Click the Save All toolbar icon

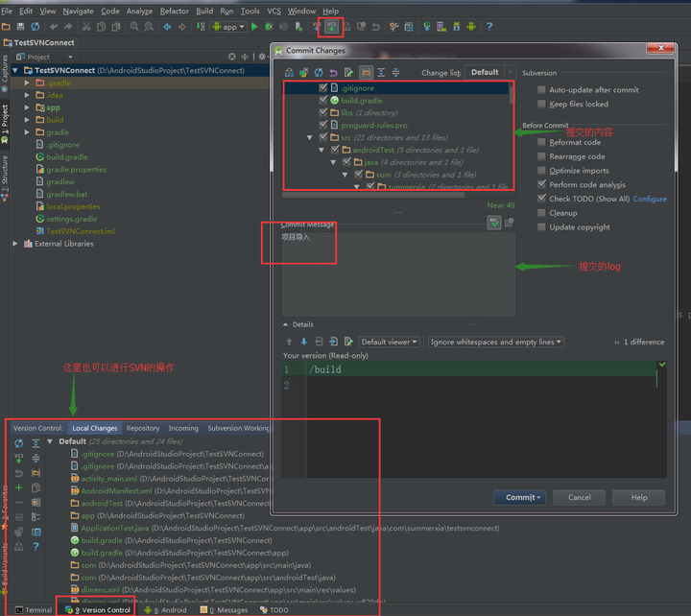[x=20, y=27]
